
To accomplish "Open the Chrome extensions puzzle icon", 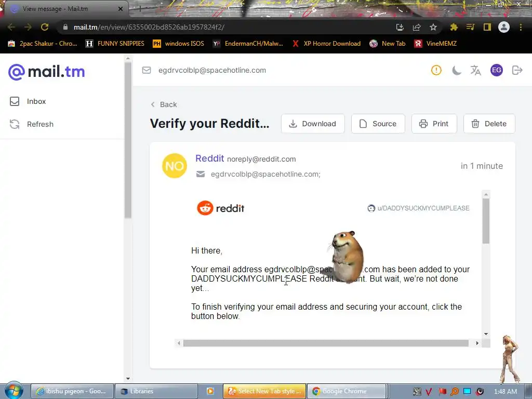I will tap(454, 27).
